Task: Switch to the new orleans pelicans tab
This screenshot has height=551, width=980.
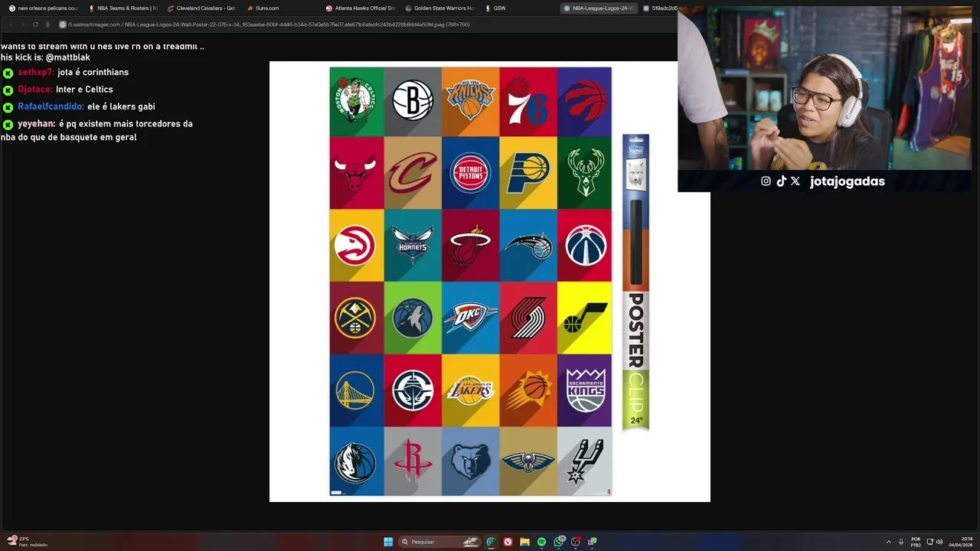Action: tap(43, 8)
